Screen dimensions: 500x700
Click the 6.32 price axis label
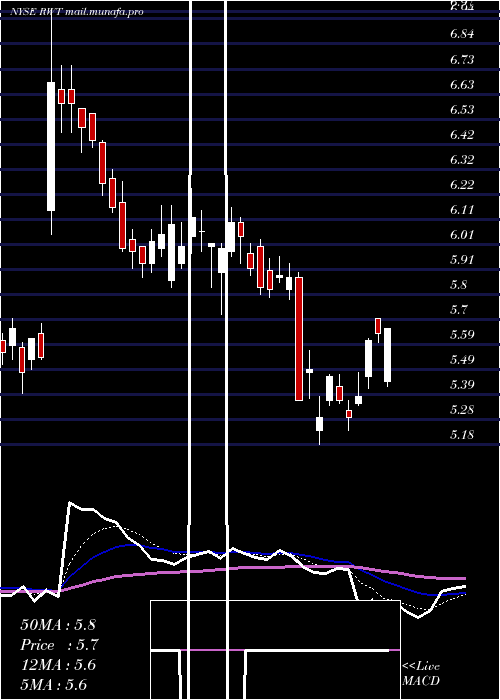(x=462, y=159)
